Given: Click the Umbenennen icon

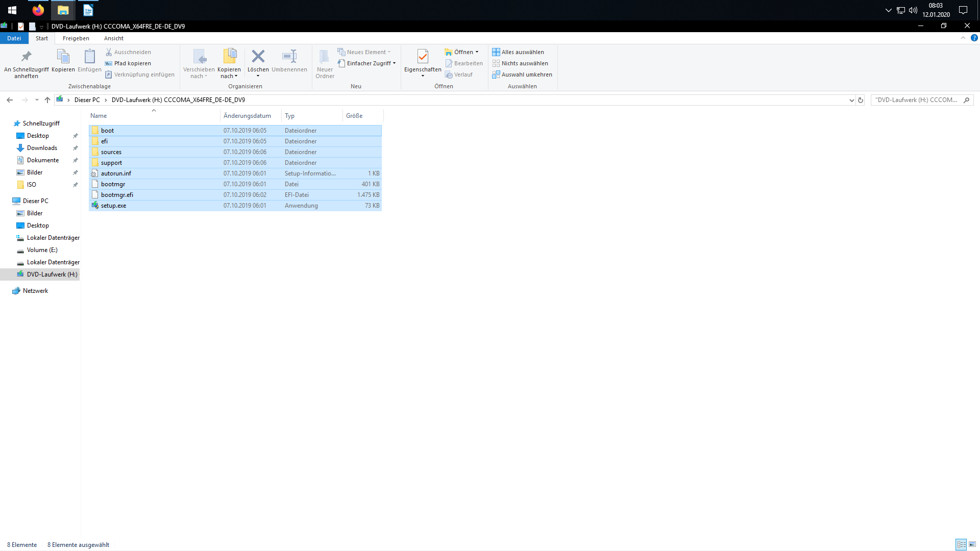Looking at the screenshot, I should [x=289, y=56].
